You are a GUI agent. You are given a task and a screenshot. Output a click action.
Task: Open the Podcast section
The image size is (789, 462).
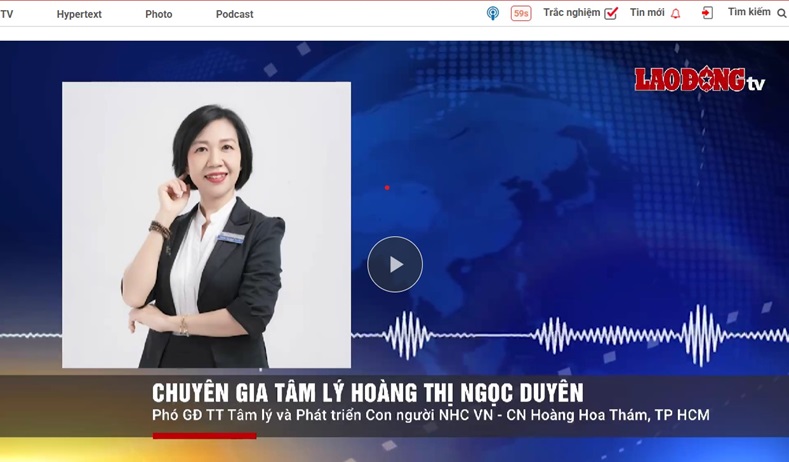point(234,14)
